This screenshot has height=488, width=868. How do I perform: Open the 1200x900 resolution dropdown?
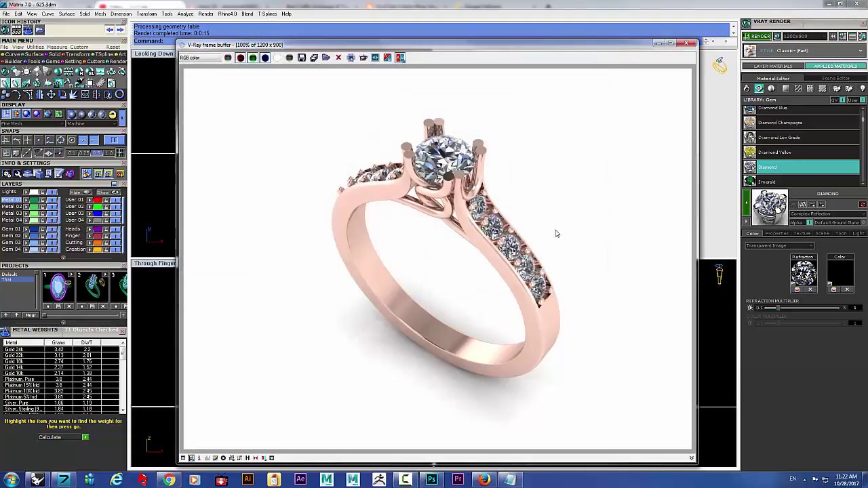coord(805,36)
